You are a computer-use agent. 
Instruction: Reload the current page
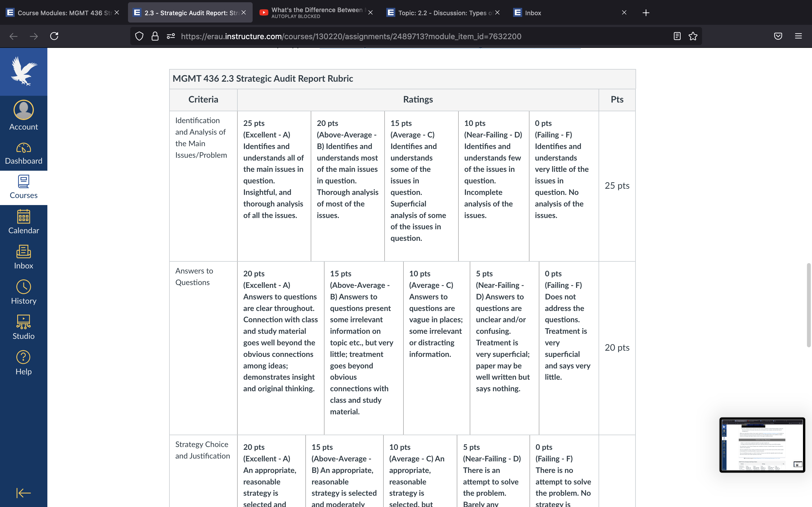pos(54,36)
